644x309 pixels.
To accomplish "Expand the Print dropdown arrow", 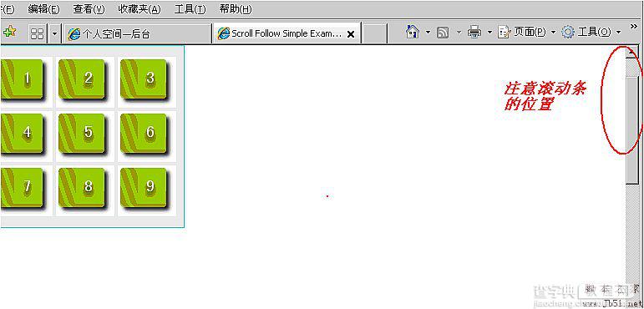I will coord(489,32).
